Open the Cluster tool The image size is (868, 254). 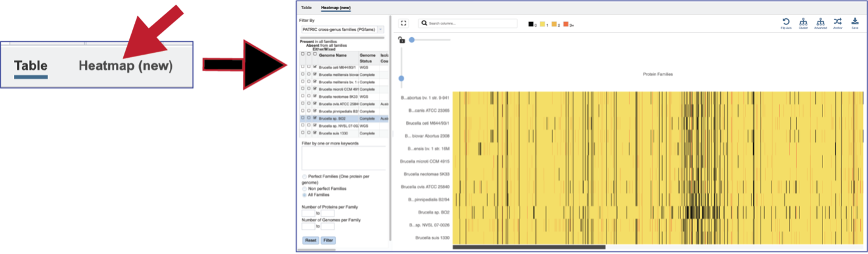(x=803, y=21)
